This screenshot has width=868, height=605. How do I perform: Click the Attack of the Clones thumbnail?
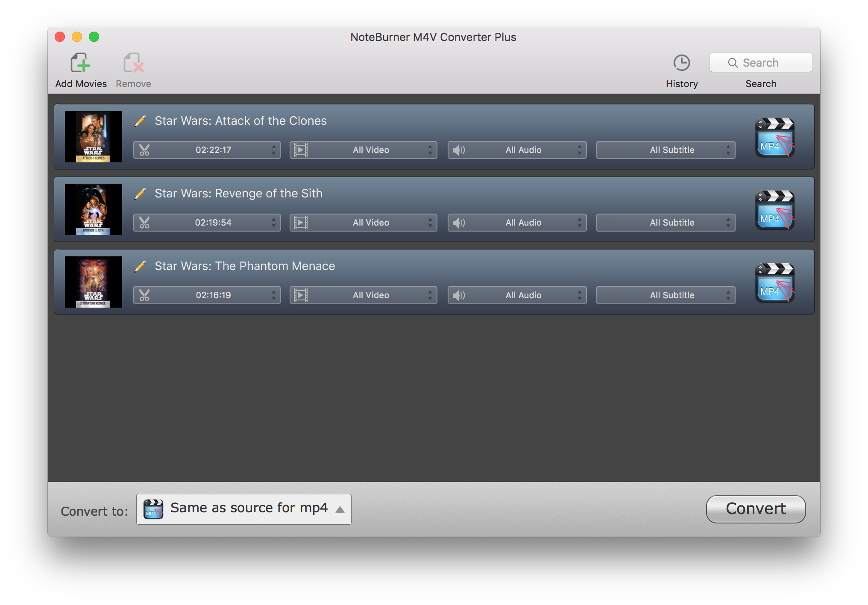coord(92,138)
